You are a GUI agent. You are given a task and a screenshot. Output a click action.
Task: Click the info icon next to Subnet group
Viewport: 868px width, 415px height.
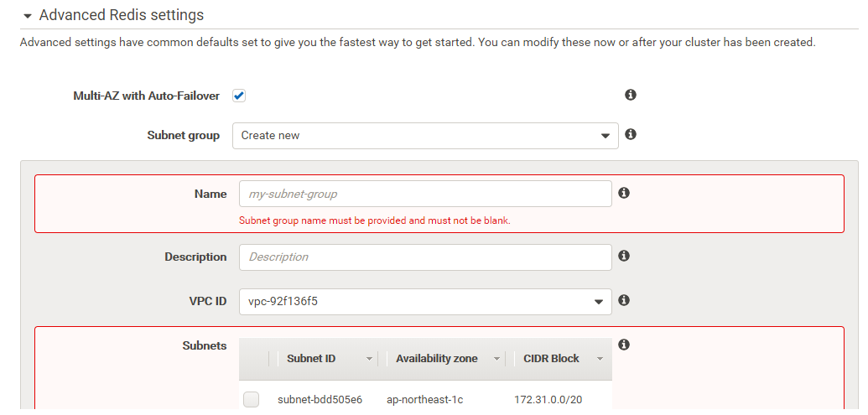coord(631,134)
